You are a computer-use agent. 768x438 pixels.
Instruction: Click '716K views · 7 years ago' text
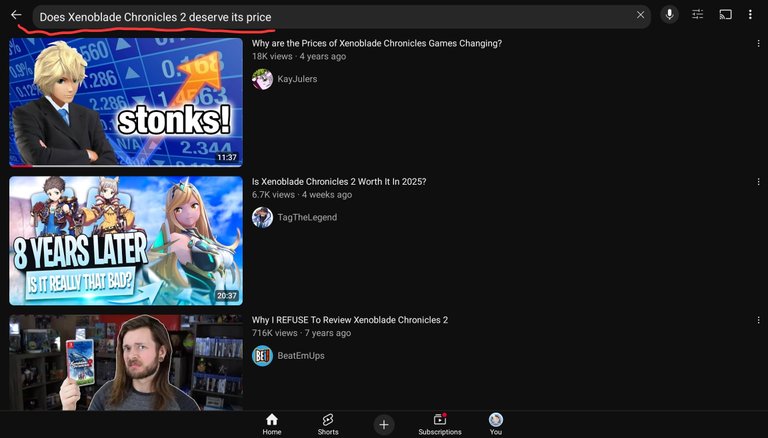point(301,333)
